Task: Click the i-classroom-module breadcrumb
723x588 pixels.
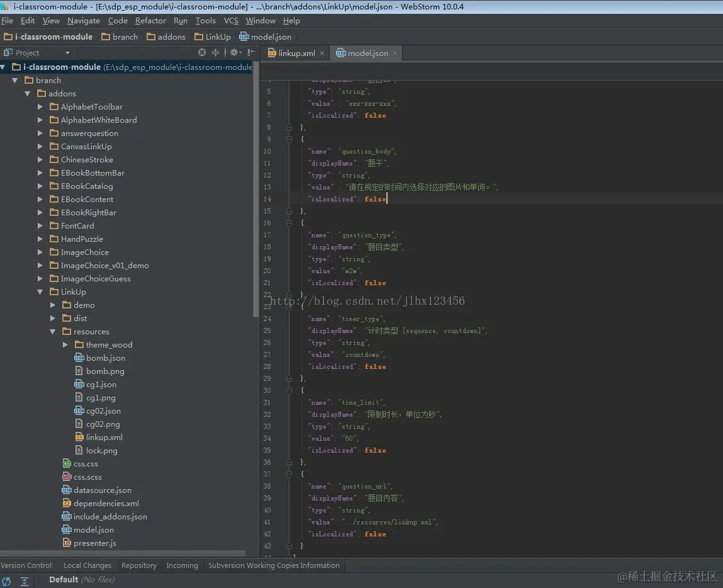Action: tap(48, 37)
